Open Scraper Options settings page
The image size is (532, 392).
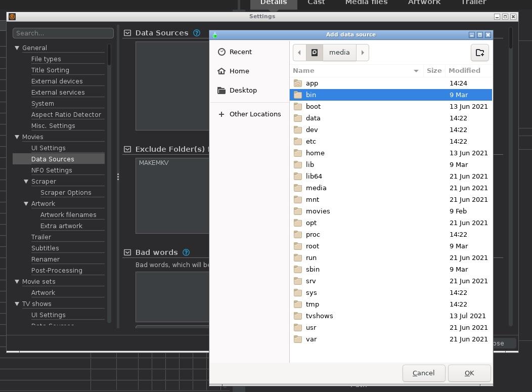(x=66, y=193)
